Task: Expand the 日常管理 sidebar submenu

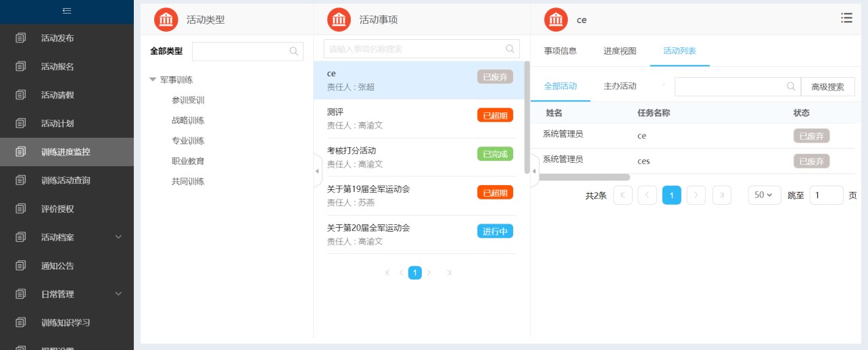Action: (x=118, y=294)
